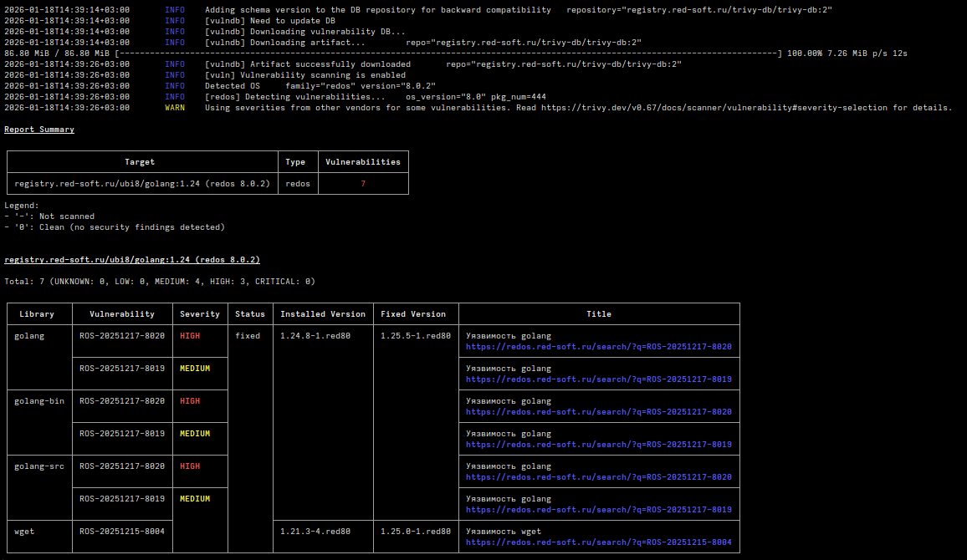
Task: Click the WARN log level label
Action: point(175,108)
